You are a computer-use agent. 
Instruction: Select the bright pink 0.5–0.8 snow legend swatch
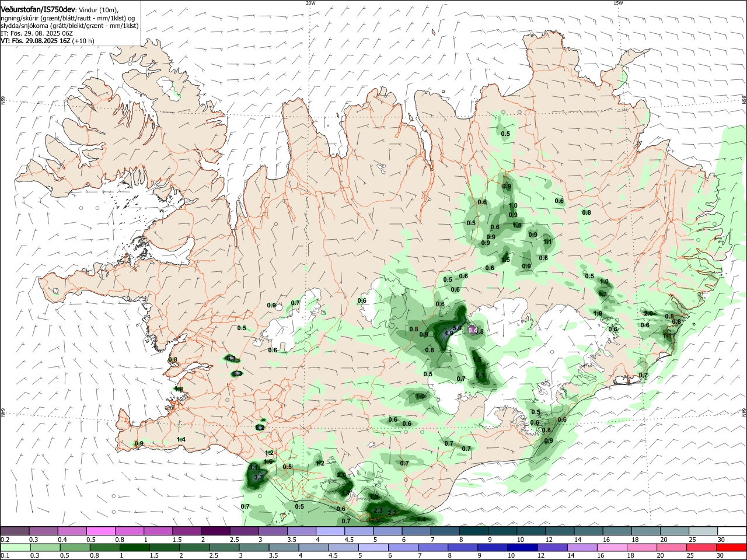100,531
